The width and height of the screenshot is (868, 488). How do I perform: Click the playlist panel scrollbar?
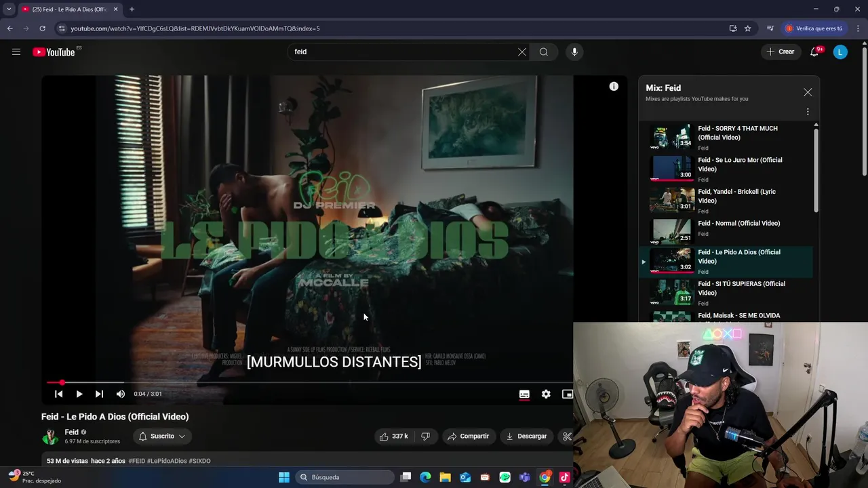pos(816,169)
